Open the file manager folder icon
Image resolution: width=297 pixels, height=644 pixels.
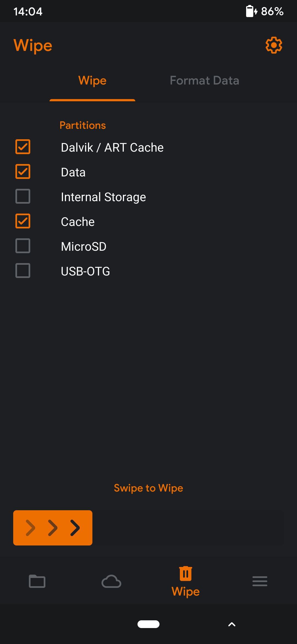coord(37,581)
